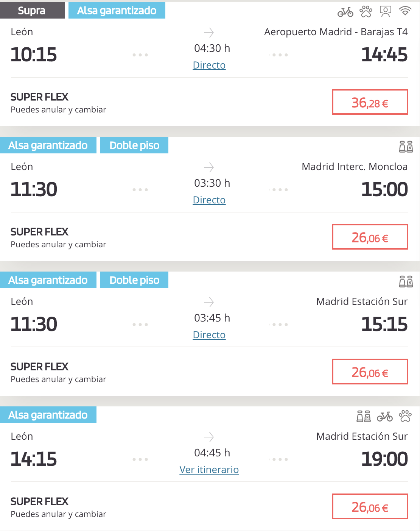Click the Supra service label

tap(32, 11)
